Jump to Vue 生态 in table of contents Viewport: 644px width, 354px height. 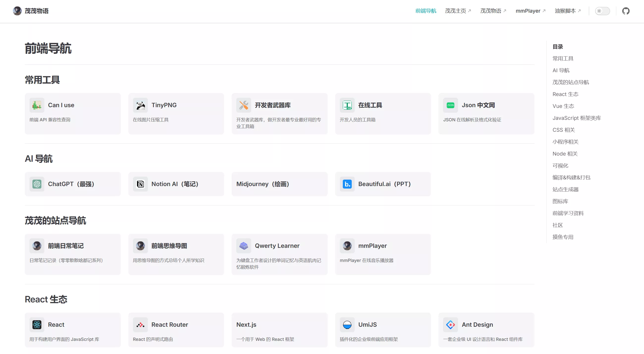click(563, 106)
